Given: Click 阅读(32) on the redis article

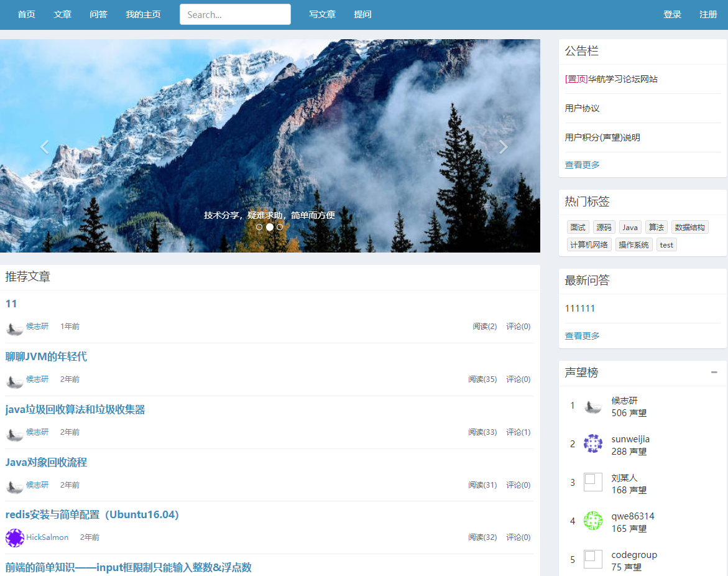Looking at the screenshot, I should pos(482,537).
